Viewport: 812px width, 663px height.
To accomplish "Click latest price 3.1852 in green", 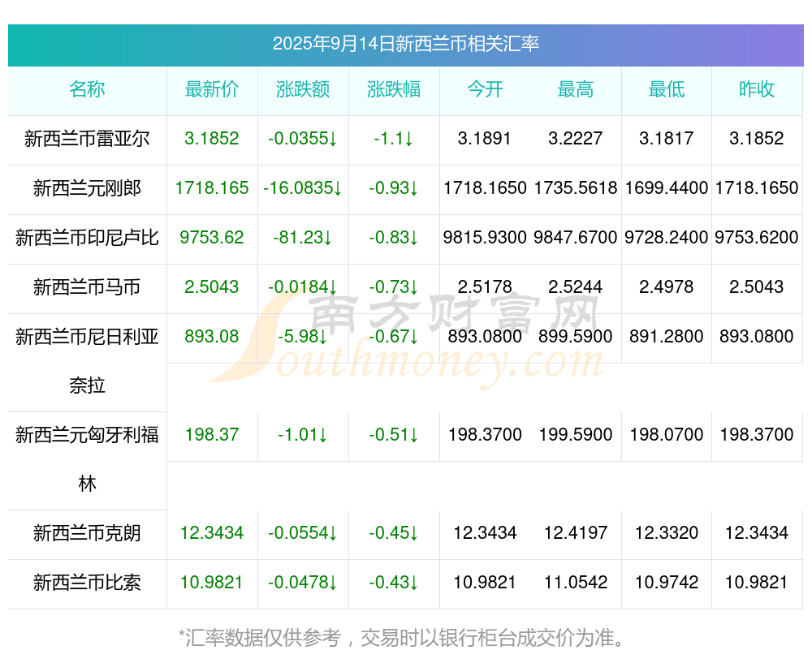I will (212, 139).
